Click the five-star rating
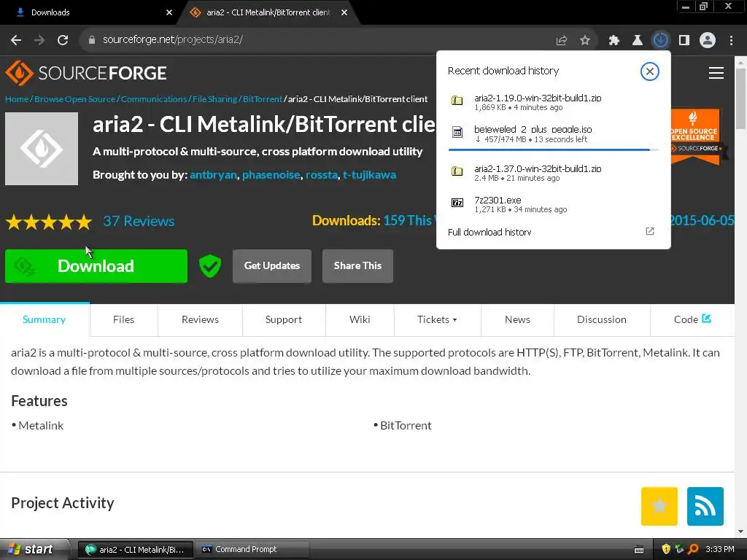Screen dimensions: 747x560 49,222
